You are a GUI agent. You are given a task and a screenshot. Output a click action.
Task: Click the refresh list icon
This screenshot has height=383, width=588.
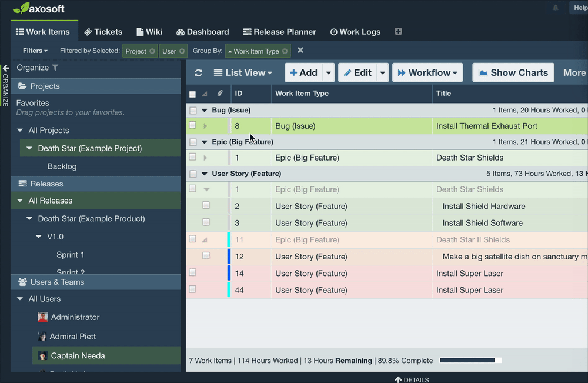tap(198, 73)
